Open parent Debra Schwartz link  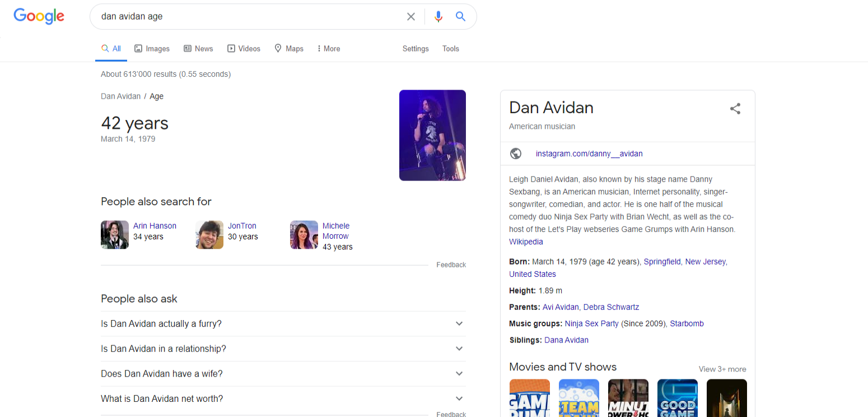tap(611, 307)
